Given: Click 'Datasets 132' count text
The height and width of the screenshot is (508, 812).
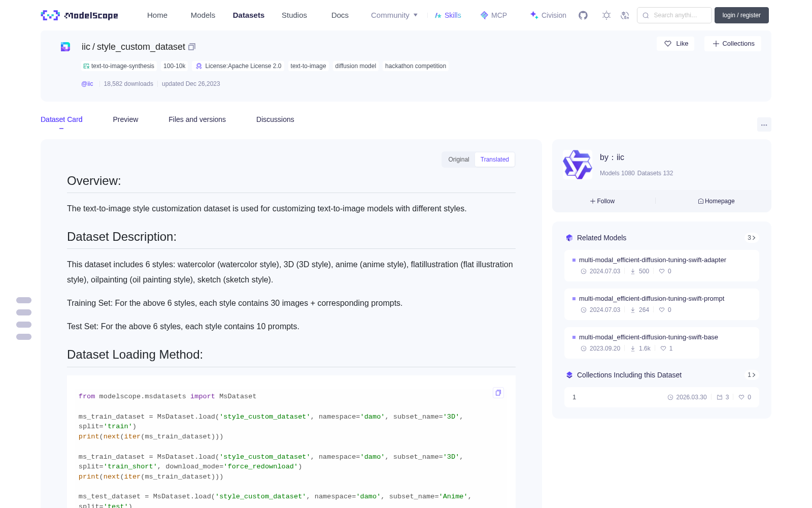Looking at the screenshot, I should pyautogui.click(x=655, y=173).
